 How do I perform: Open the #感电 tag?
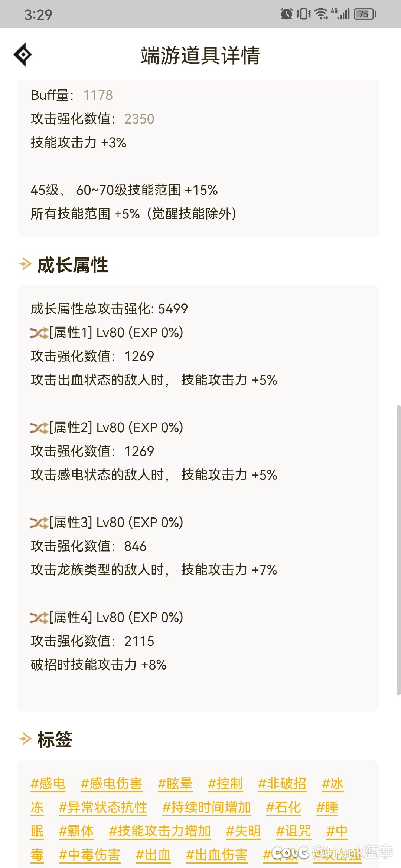[x=48, y=783]
